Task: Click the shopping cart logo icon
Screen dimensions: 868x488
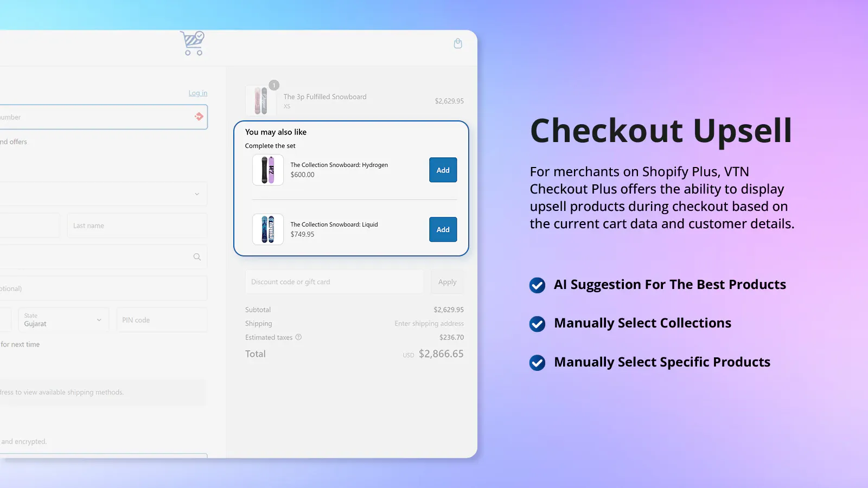Action: tap(193, 43)
